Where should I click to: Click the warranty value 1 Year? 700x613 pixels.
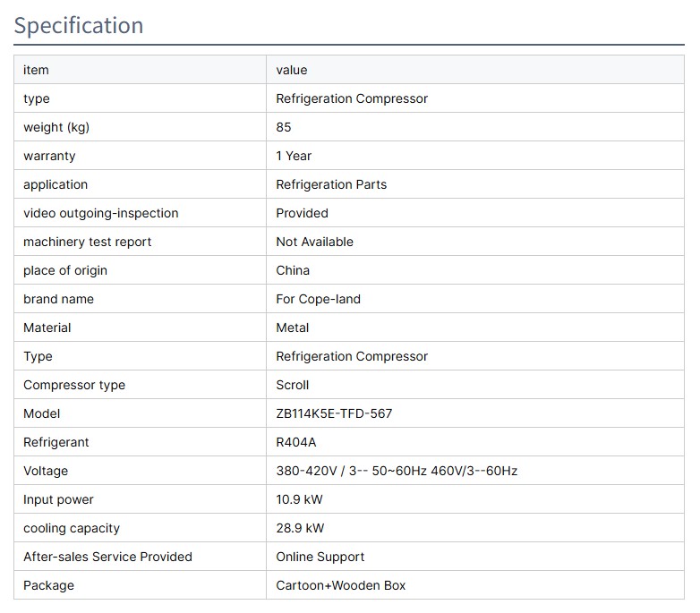click(x=294, y=156)
